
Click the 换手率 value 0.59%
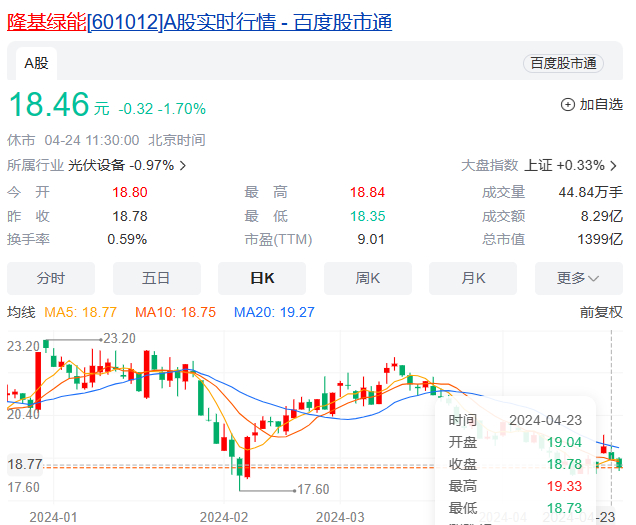[x=127, y=239]
